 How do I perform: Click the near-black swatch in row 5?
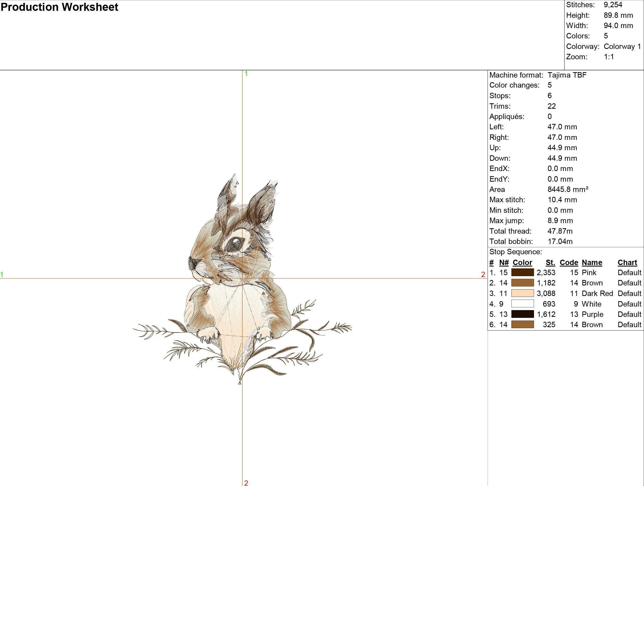click(522, 314)
